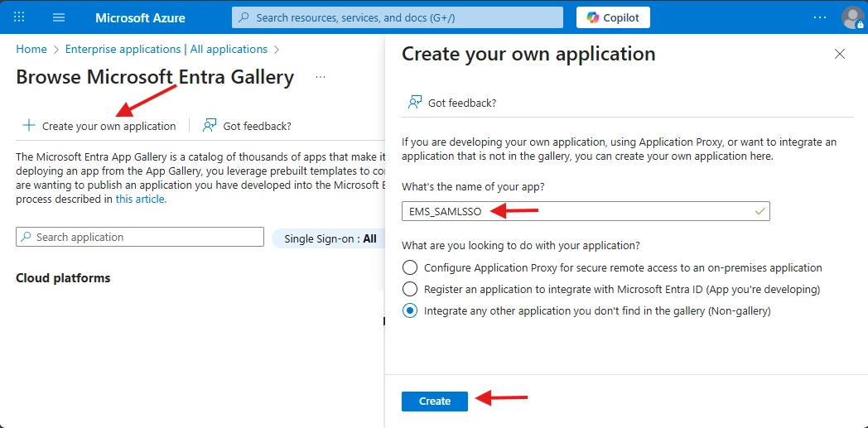This screenshot has width=868, height=428.
Task: Open the Single Sign-on : All filter
Action: (x=330, y=239)
